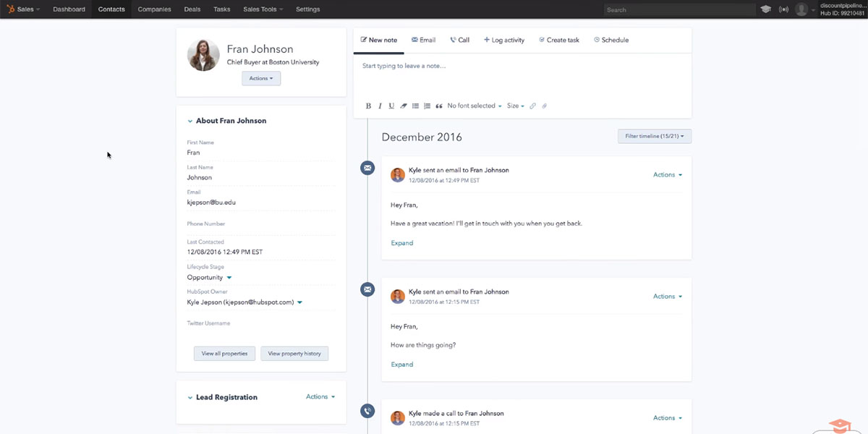868x434 pixels.
Task: Select the New note tab
Action: (x=379, y=40)
